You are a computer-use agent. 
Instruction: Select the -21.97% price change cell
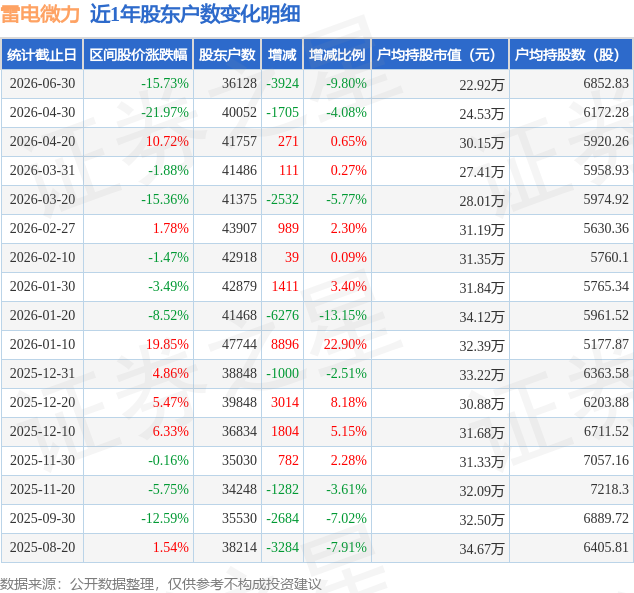point(165,112)
